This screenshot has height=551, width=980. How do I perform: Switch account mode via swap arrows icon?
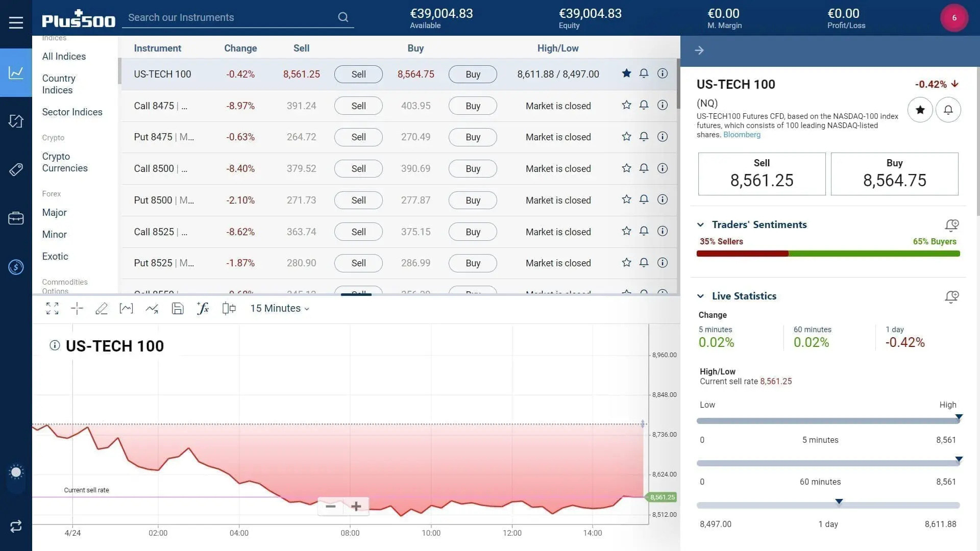click(x=16, y=526)
